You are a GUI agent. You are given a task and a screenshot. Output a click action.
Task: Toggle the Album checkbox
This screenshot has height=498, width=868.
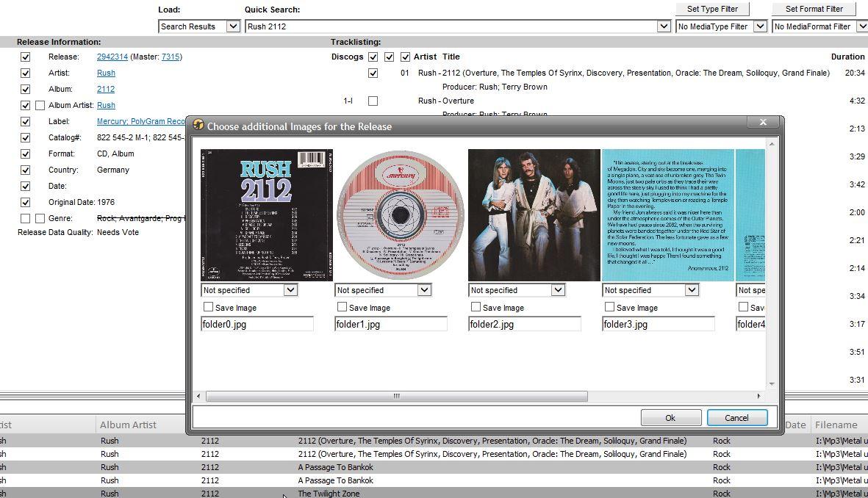tap(26, 89)
